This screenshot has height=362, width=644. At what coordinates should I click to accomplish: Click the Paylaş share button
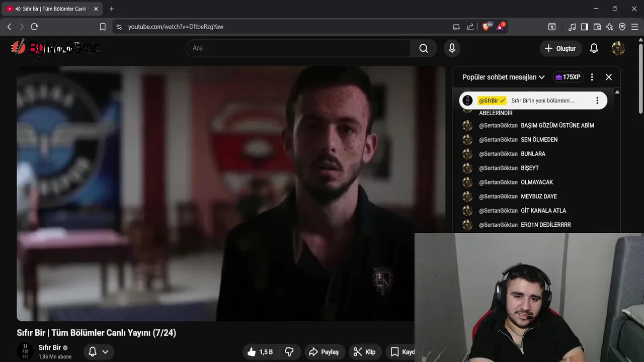[324, 352]
